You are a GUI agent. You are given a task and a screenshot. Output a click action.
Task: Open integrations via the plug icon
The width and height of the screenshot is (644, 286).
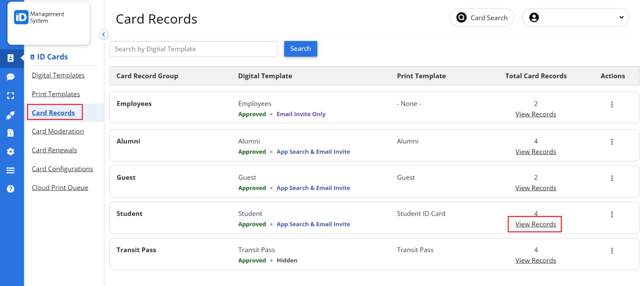click(11, 114)
